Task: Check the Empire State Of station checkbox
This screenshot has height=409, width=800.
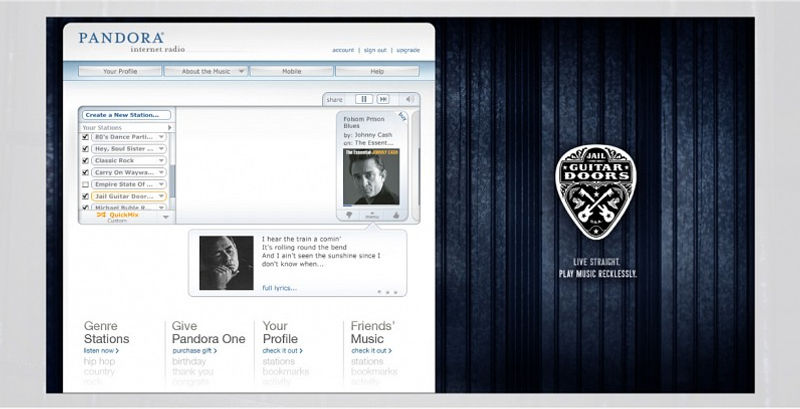Action: pos(85,184)
